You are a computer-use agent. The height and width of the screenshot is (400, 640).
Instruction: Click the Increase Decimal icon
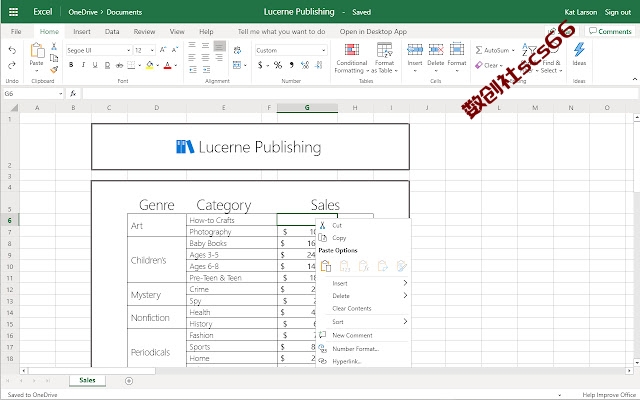point(304,64)
